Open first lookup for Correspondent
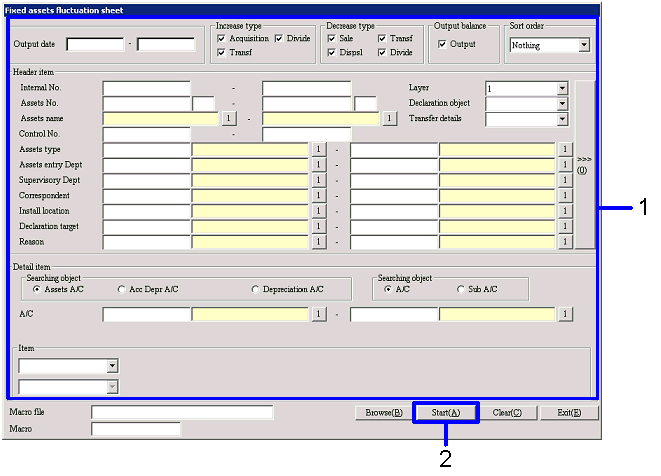 click(x=319, y=196)
